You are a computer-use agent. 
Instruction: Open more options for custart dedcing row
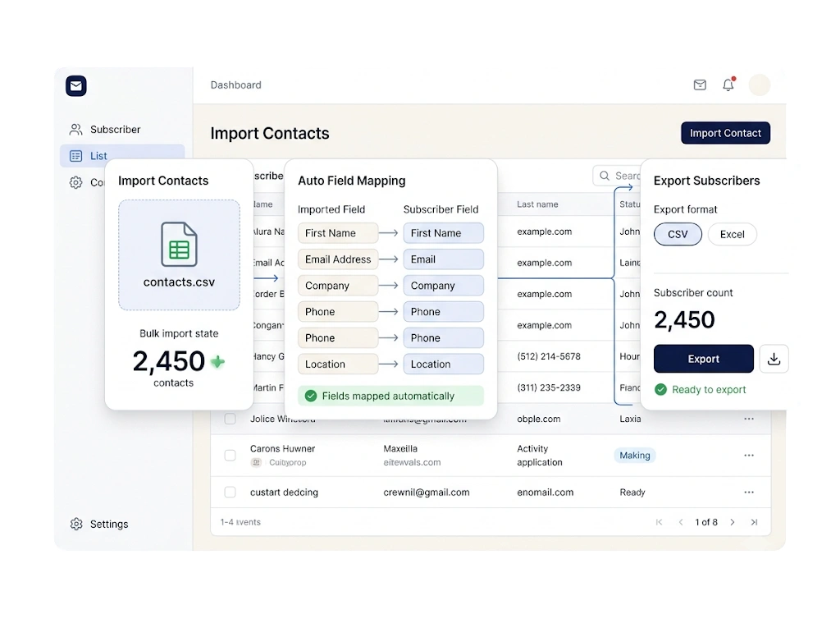coord(749,492)
